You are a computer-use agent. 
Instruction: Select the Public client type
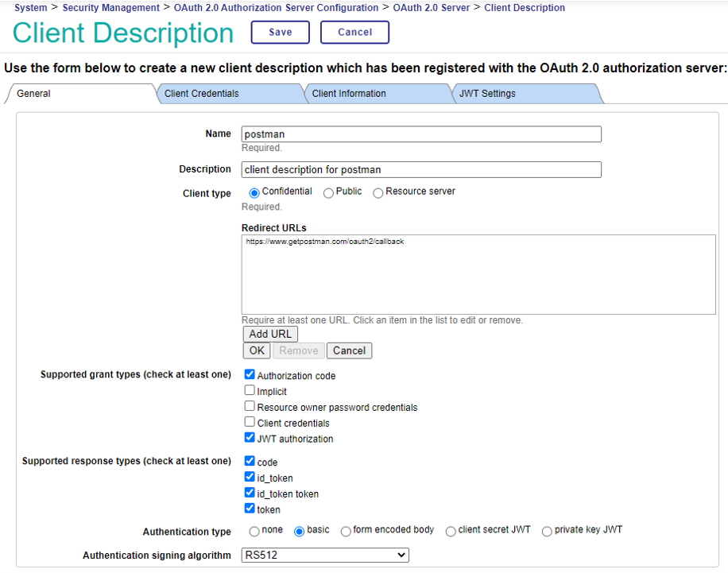(329, 192)
